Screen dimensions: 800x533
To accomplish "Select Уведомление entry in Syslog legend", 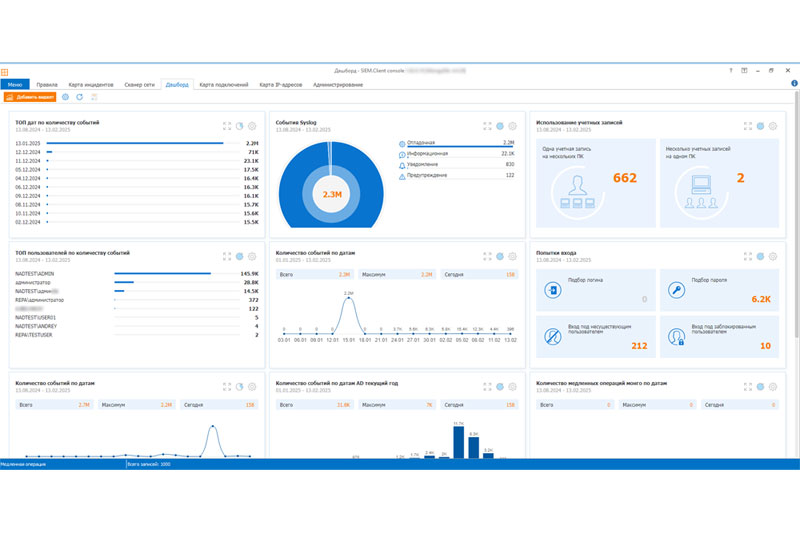I will [x=456, y=165].
